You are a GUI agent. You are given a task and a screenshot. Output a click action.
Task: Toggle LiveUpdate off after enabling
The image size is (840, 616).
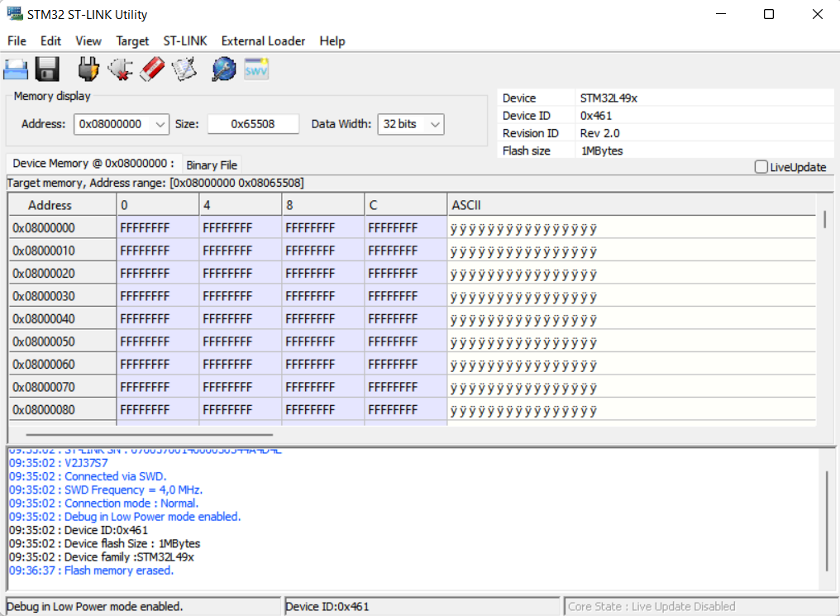tap(760, 167)
